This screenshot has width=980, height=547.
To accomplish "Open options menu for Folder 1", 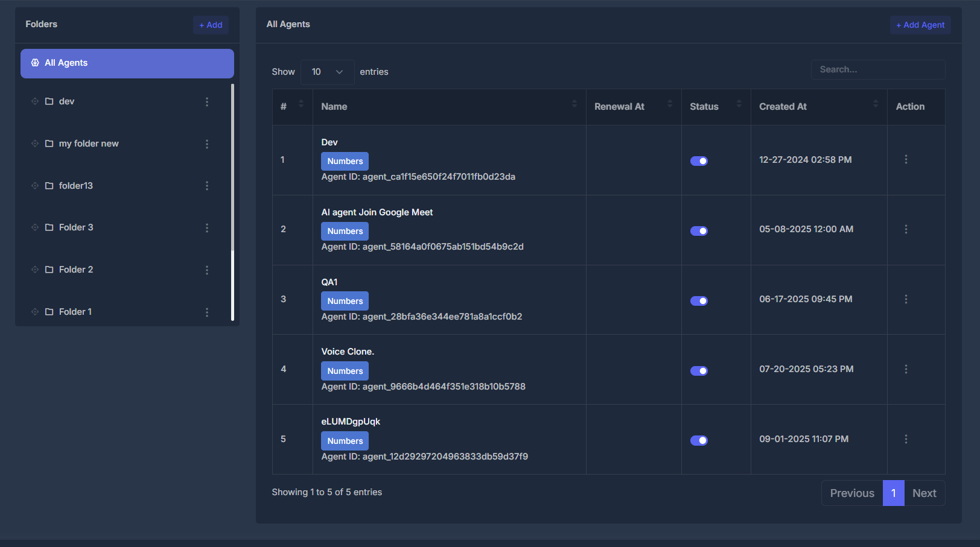I will (207, 312).
